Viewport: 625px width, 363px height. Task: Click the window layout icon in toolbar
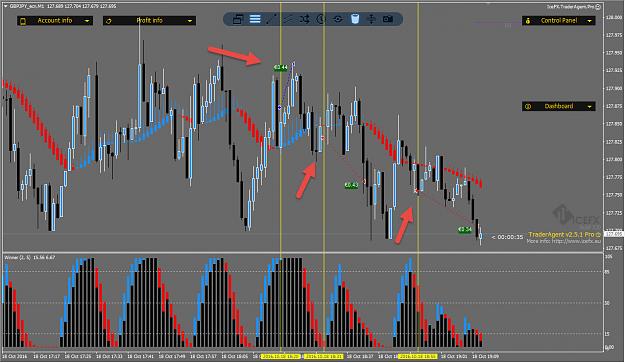(x=238, y=19)
